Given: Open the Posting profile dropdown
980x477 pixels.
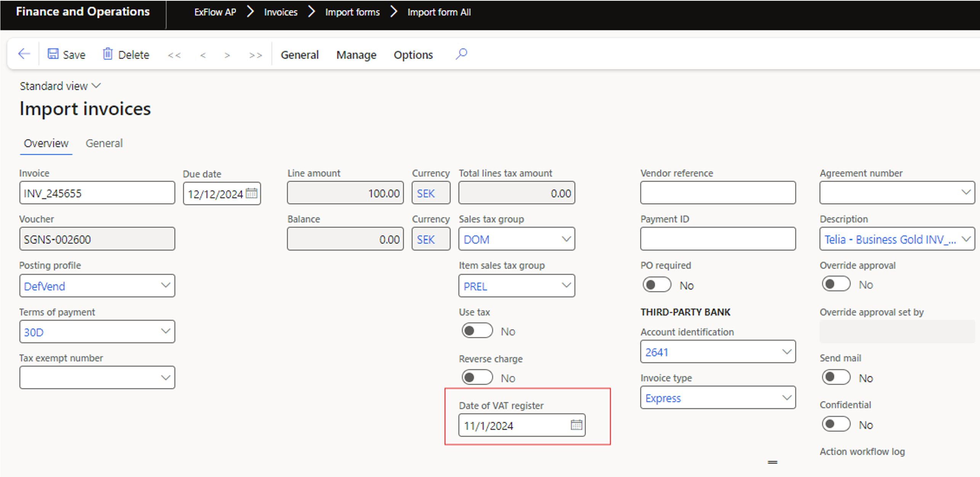Looking at the screenshot, I should click(x=165, y=285).
